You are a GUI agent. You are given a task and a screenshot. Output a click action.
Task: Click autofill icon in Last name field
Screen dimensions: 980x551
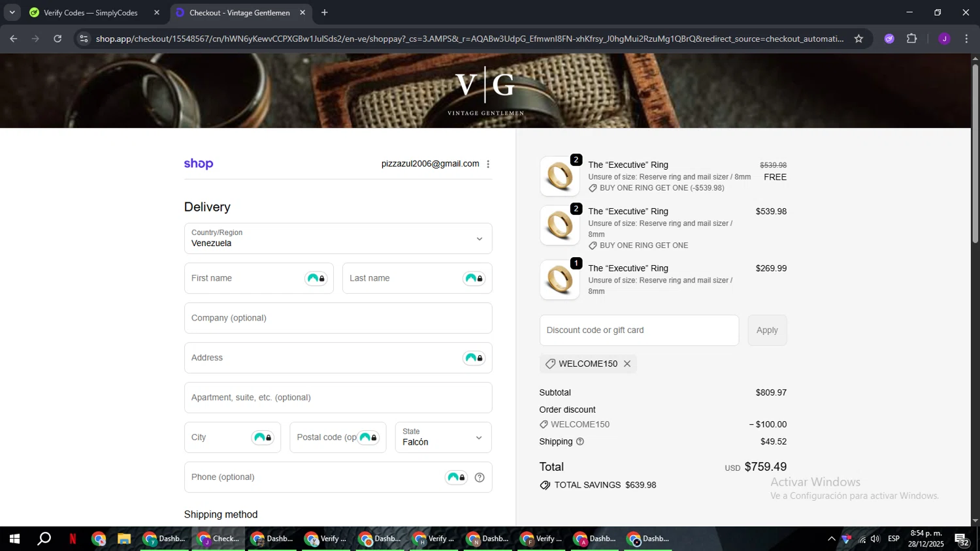tap(474, 279)
